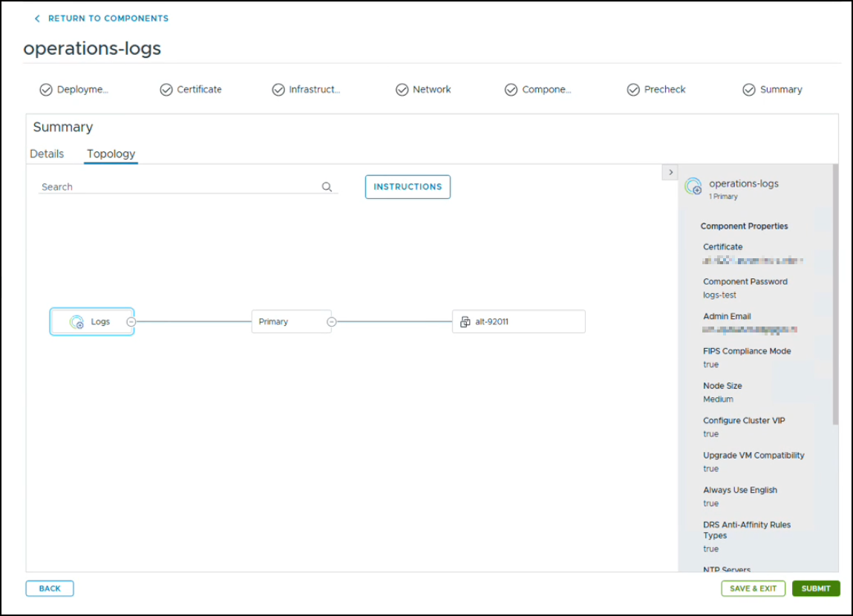The image size is (853, 616).
Task: Click the DRS Anti-Affinity Rules Types label
Action: tap(746, 530)
